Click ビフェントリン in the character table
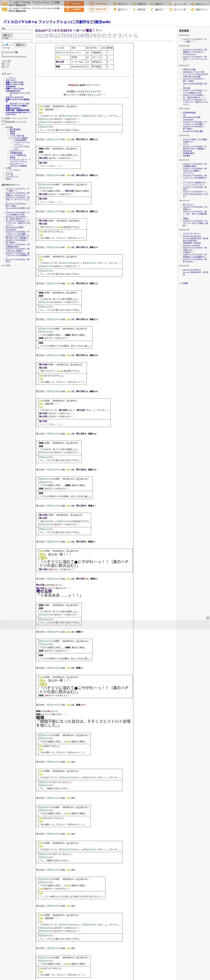 coord(63,53)
